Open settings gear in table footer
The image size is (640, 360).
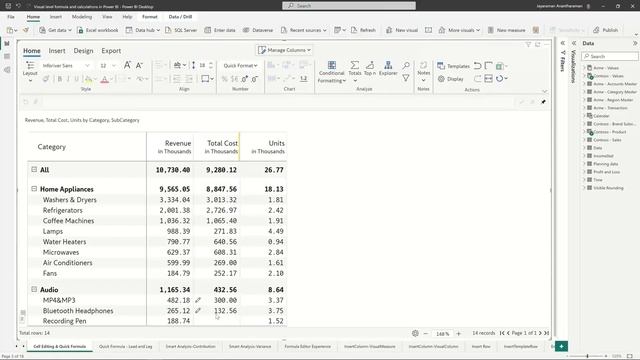pyautogui.click(x=415, y=333)
